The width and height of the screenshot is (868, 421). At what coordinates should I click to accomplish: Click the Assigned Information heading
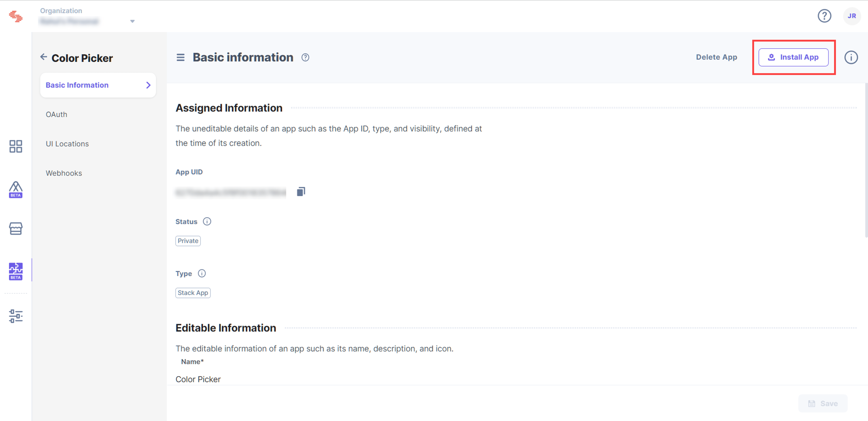point(229,108)
